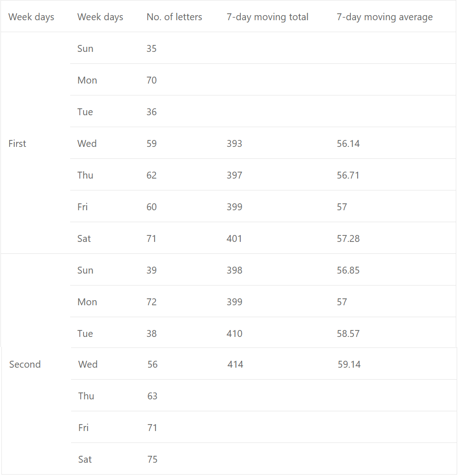Select the moving total value 398
Screen dimensions: 459x476
click(234, 270)
